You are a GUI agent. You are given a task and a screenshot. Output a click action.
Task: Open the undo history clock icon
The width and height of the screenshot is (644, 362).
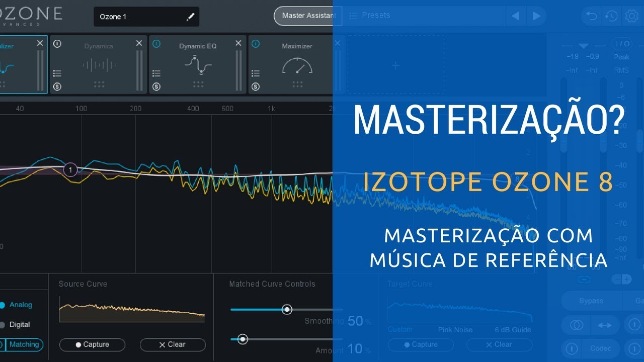coord(611,16)
